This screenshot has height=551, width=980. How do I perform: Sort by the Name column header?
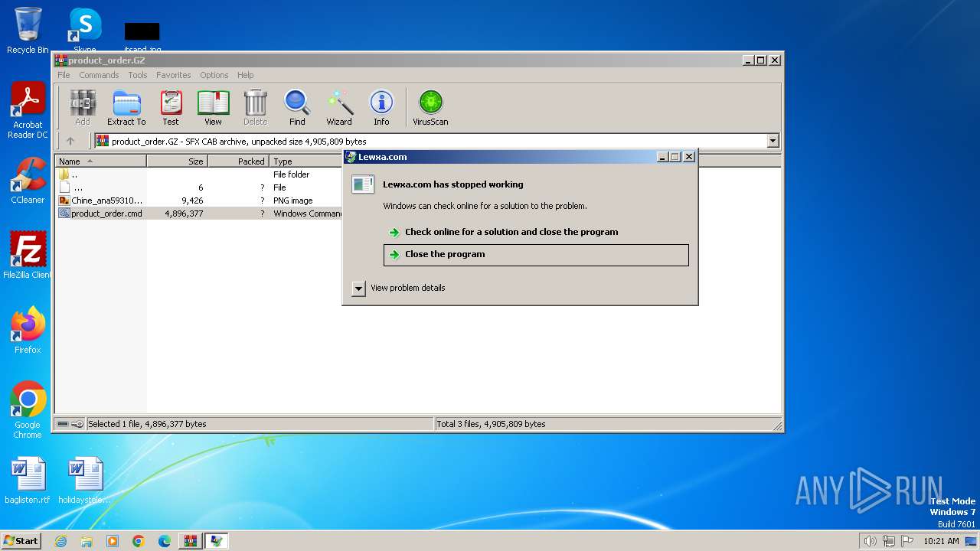point(100,161)
